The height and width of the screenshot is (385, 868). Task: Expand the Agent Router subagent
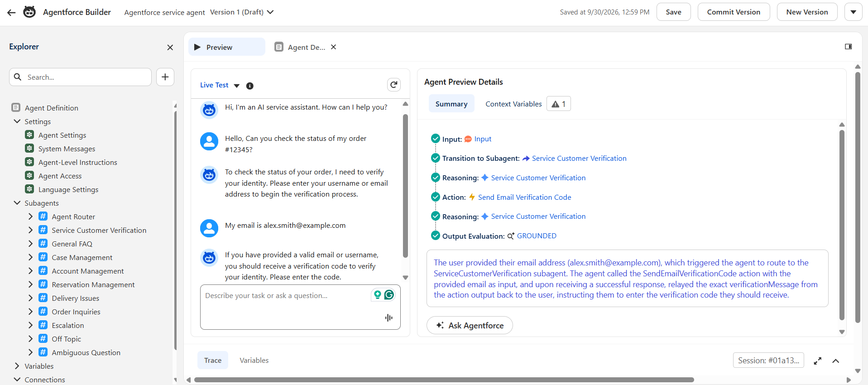pyautogui.click(x=30, y=217)
